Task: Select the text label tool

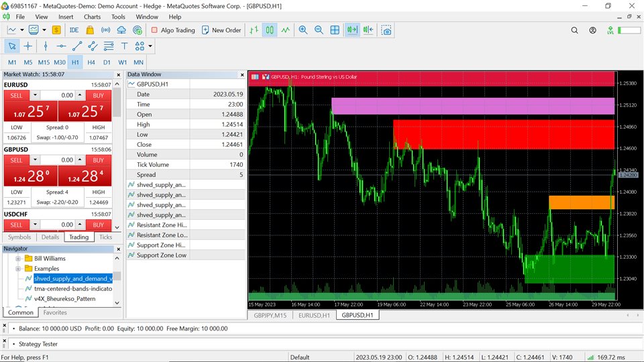Action: pyautogui.click(x=125, y=46)
